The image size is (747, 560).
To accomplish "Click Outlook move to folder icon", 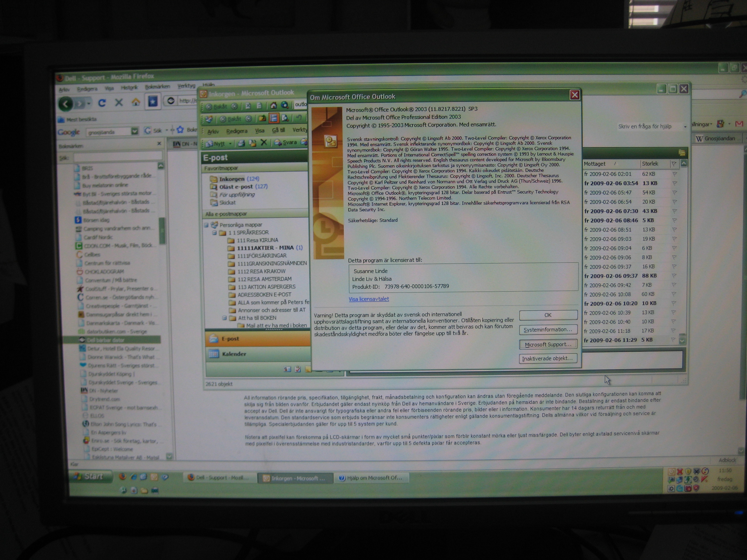I will pos(252,143).
